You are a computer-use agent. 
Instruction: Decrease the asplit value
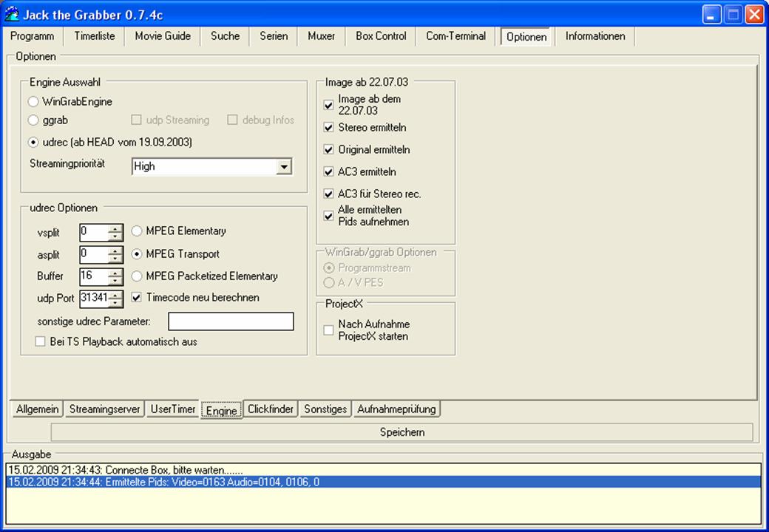(x=115, y=259)
